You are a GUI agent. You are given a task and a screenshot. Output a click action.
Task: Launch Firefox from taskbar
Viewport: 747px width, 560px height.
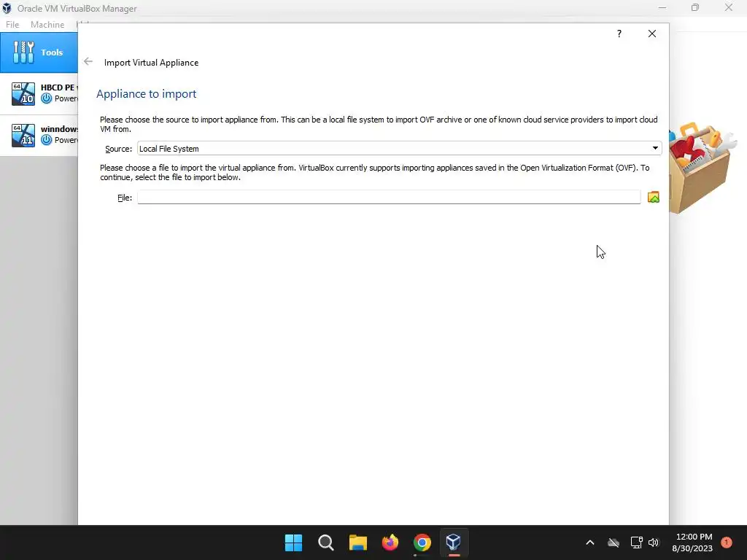pyautogui.click(x=390, y=542)
